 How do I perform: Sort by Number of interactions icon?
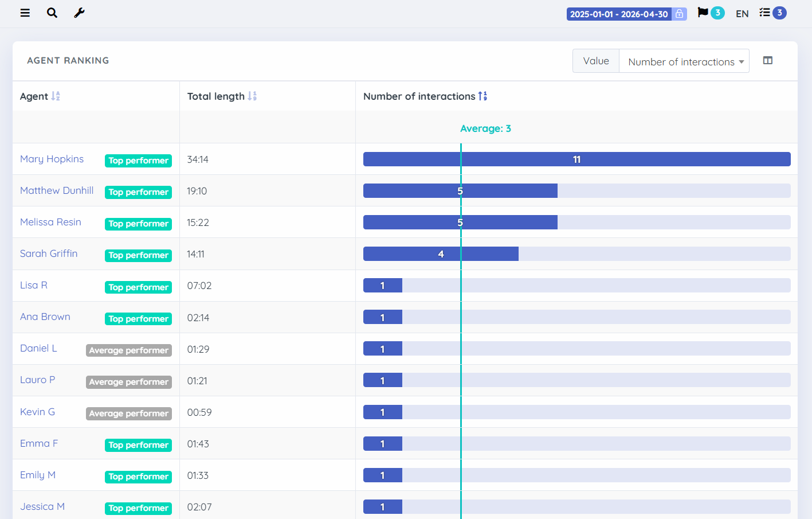pos(483,96)
